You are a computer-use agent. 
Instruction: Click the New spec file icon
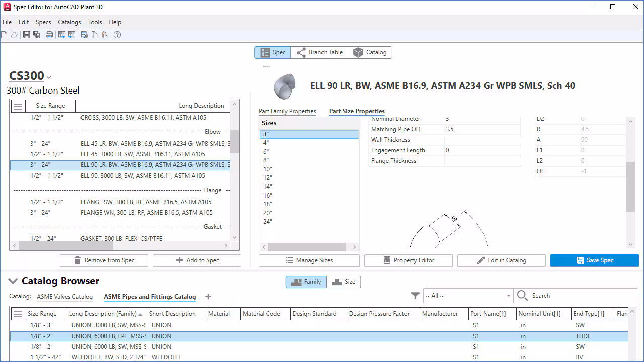click(x=4, y=35)
